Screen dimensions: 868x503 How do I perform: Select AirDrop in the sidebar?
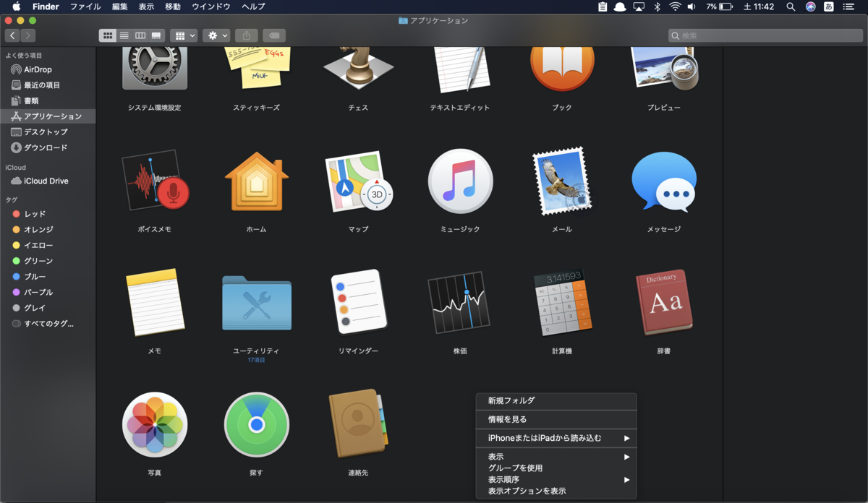[x=48, y=69]
